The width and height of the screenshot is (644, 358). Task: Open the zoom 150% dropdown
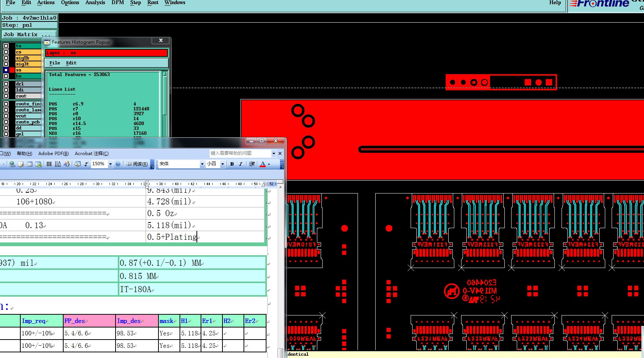pos(110,164)
